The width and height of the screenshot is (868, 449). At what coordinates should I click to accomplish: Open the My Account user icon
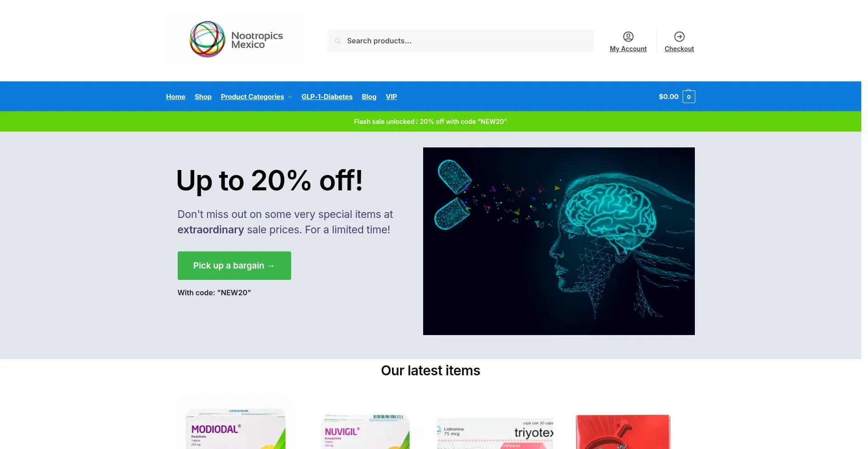[x=628, y=37]
